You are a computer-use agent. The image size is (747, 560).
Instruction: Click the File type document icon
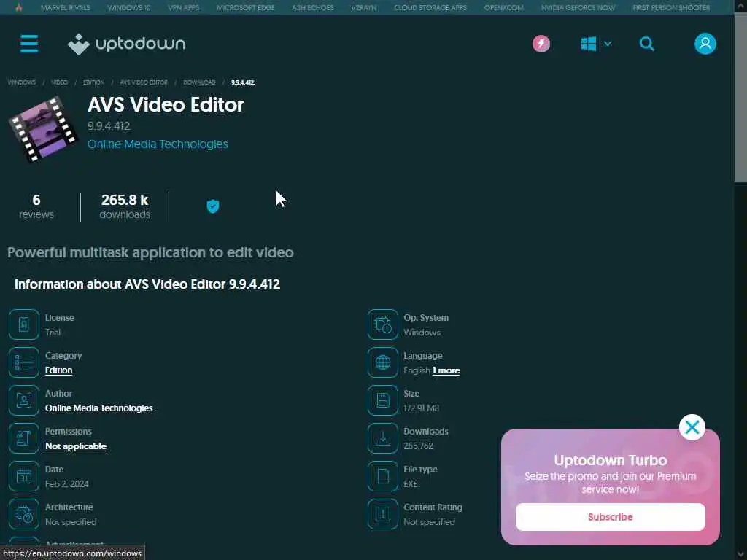pos(382,476)
